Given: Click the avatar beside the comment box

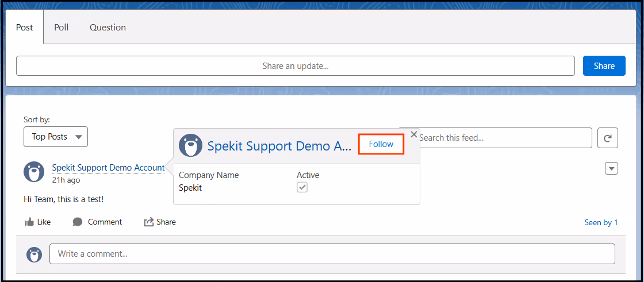Looking at the screenshot, I should (34, 254).
